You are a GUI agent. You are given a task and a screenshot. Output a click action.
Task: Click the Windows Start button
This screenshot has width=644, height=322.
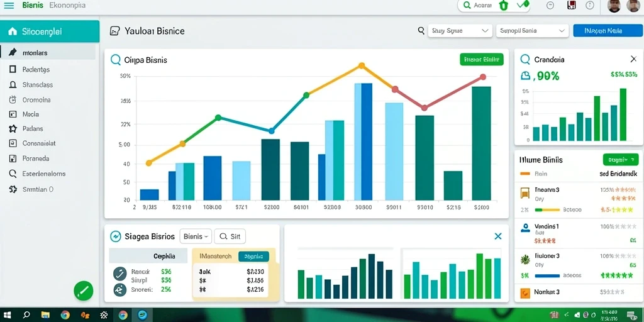pos(8,315)
